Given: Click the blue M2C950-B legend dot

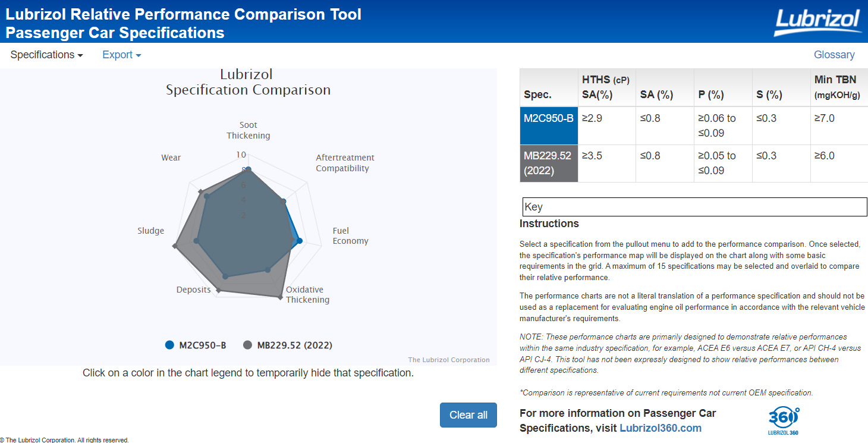Looking at the screenshot, I should coord(169,345).
